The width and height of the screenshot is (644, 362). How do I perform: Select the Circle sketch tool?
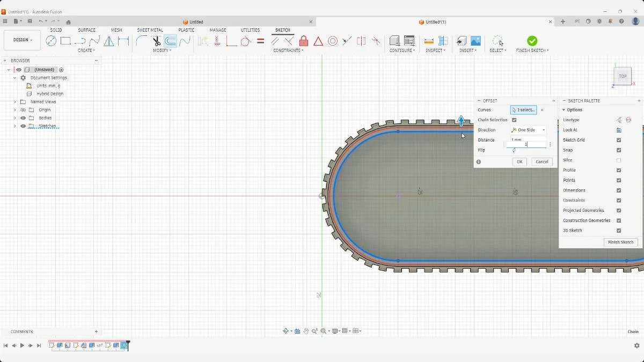tap(51, 41)
